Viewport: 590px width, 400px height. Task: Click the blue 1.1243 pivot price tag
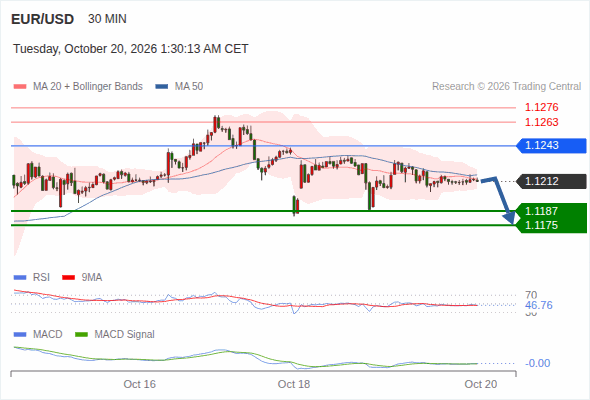(551, 146)
